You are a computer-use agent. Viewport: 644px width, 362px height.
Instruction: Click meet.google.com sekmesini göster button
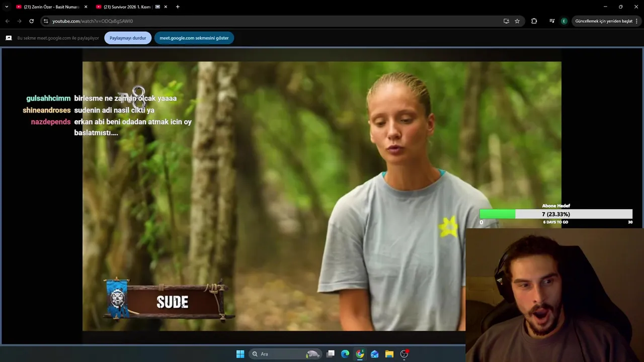(x=194, y=38)
